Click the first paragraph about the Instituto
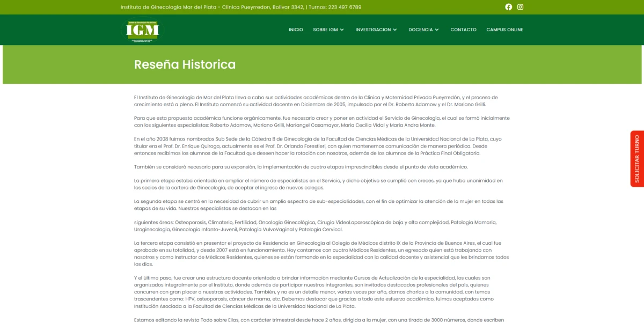Viewport: 644px width, 323px height. tap(316, 101)
